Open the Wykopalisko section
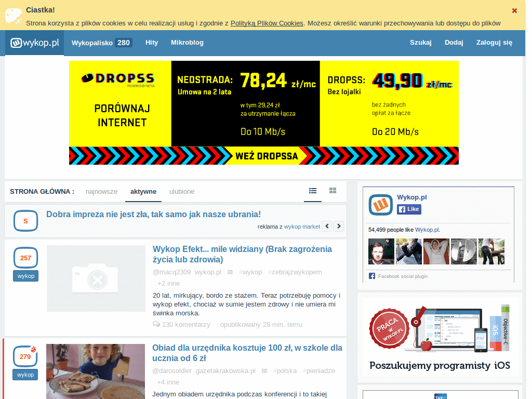This screenshot has height=399, width=532. click(92, 43)
